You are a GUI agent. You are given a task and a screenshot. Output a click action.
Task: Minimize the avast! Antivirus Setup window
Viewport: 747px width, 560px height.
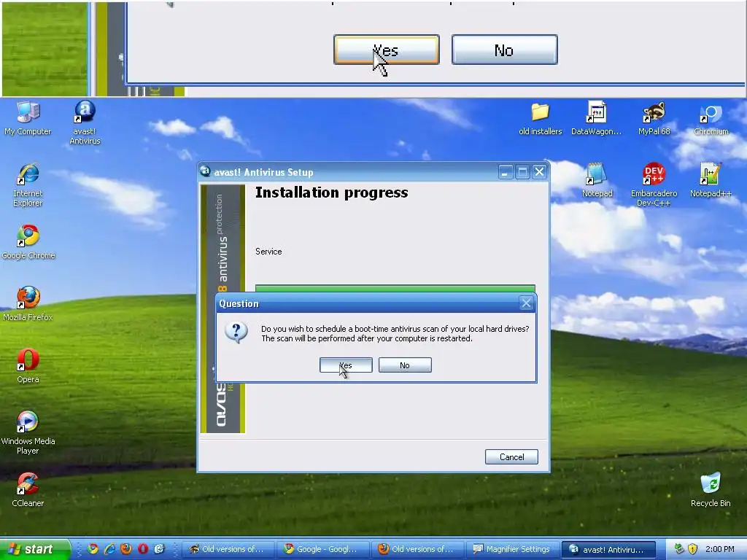tap(506, 172)
